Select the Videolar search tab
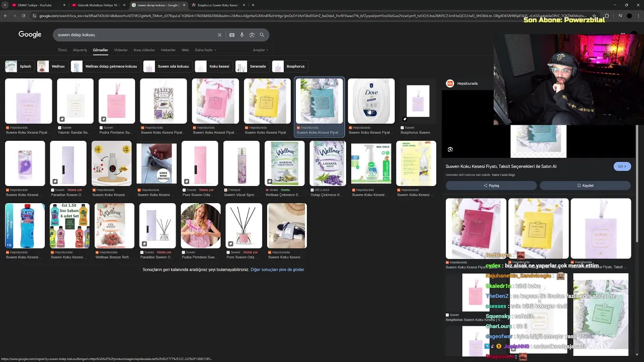The image size is (644, 362). point(121,50)
